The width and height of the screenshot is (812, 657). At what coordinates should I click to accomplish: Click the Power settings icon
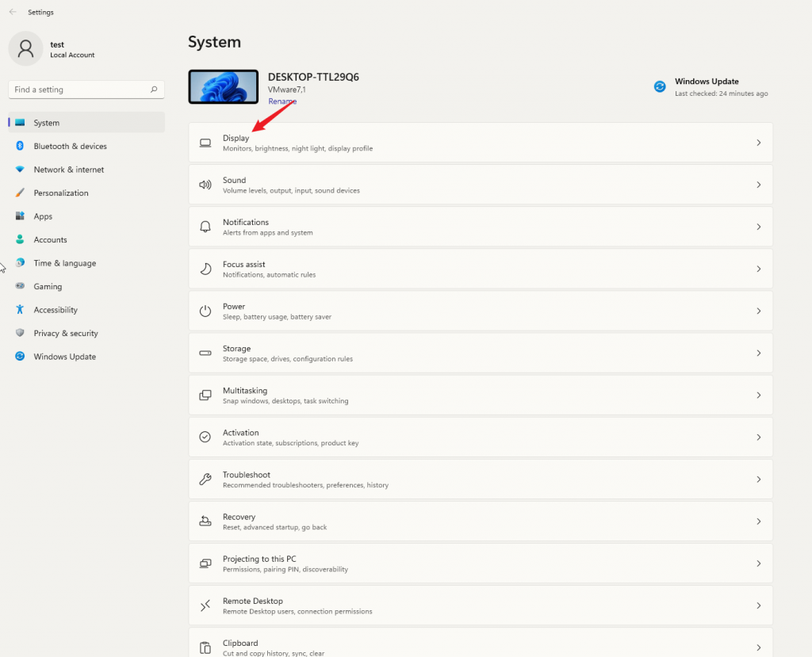tap(206, 310)
